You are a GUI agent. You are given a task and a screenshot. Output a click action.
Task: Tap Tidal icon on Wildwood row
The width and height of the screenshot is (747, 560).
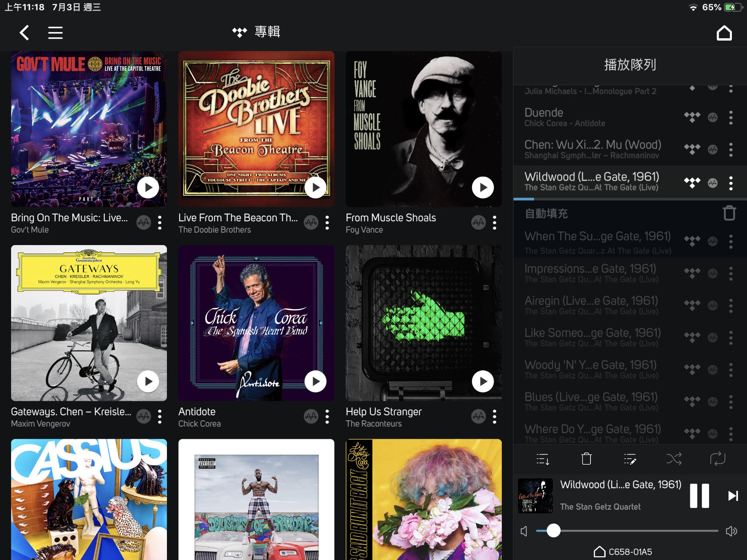[x=692, y=183]
